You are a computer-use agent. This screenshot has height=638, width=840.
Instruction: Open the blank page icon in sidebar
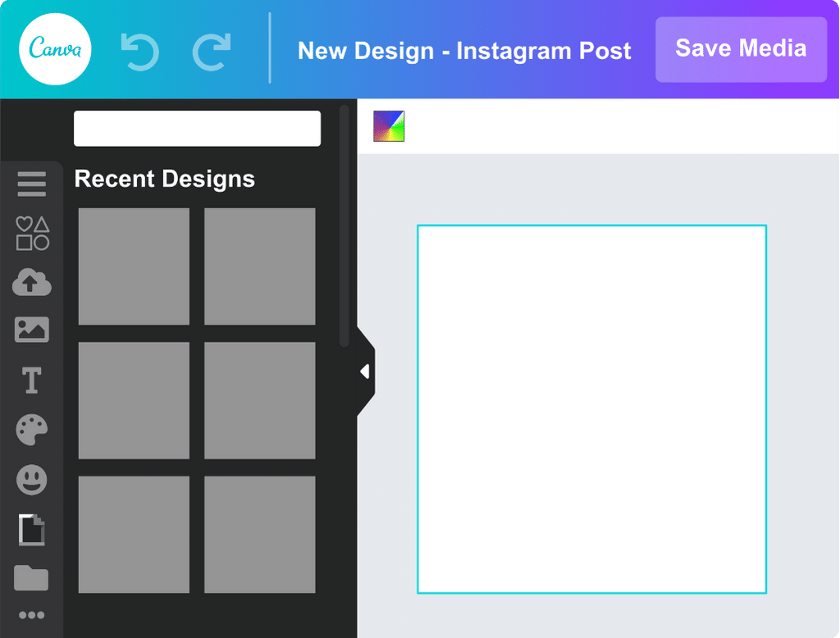(32, 530)
